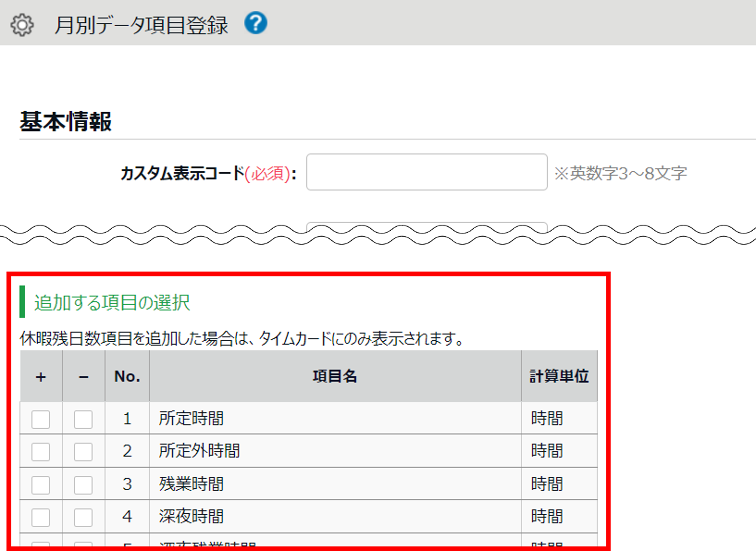Click the 所定外時間 row name
Viewport: 756px width, 551px height.
click(x=199, y=451)
